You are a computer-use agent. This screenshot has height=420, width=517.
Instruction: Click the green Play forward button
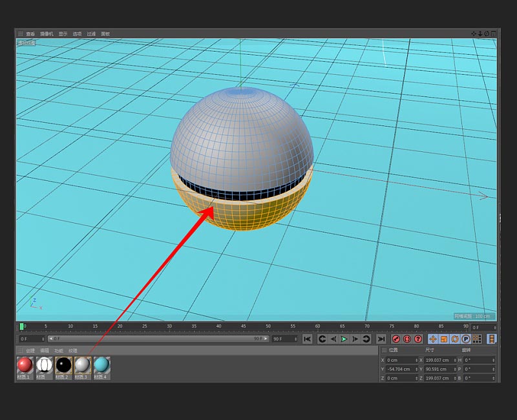coord(344,339)
